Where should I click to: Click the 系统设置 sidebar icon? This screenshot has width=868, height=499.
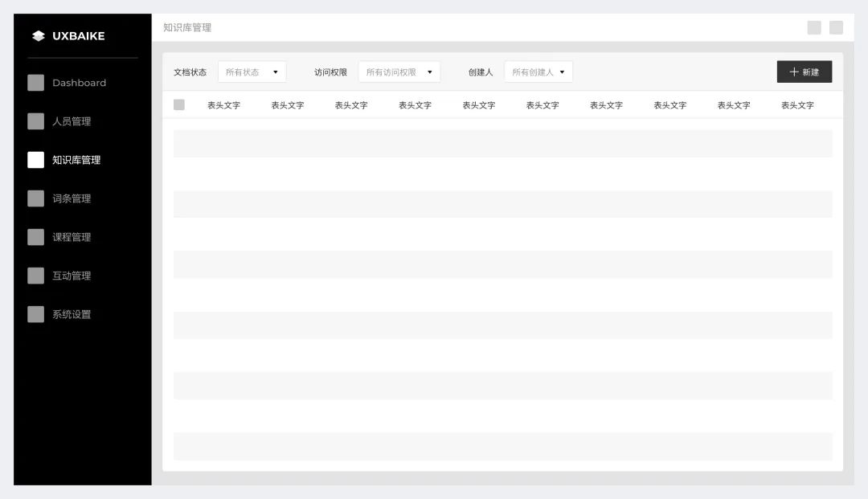pos(35,313)
